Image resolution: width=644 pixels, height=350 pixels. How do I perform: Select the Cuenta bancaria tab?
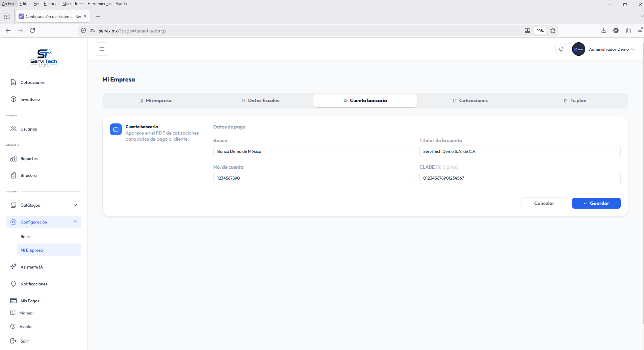pos(365,100)
